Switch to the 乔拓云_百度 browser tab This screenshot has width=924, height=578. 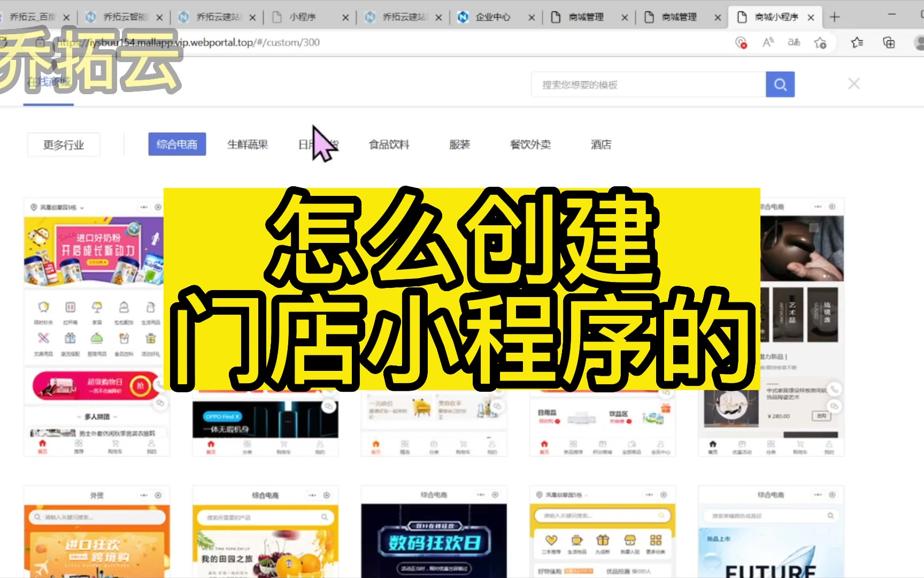33,17
